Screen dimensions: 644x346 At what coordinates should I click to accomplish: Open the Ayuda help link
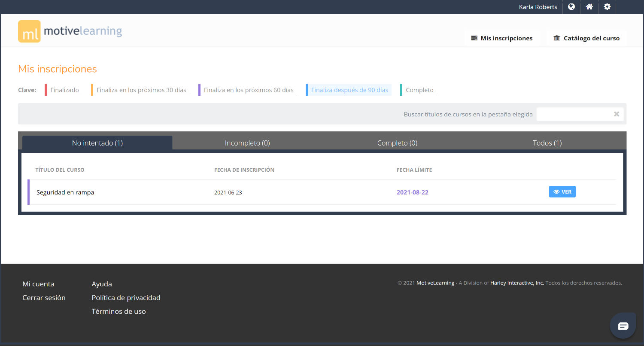[x=102, y=284]
